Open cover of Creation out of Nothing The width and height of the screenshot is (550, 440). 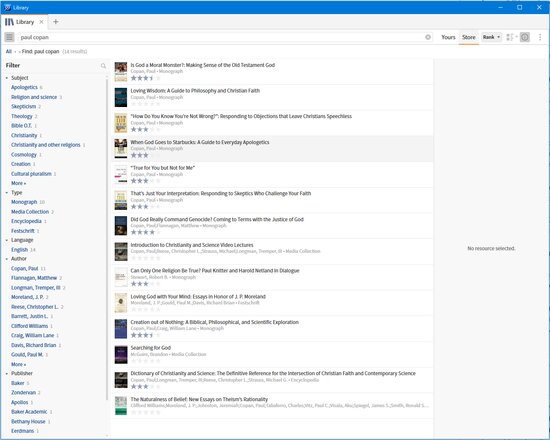[121, 329]
